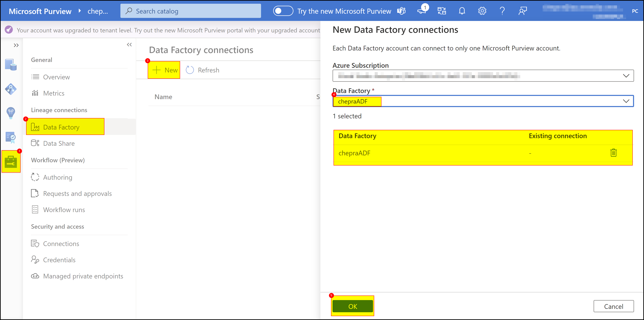Open the Azure Subscription dropdown

tap(483, 76)
